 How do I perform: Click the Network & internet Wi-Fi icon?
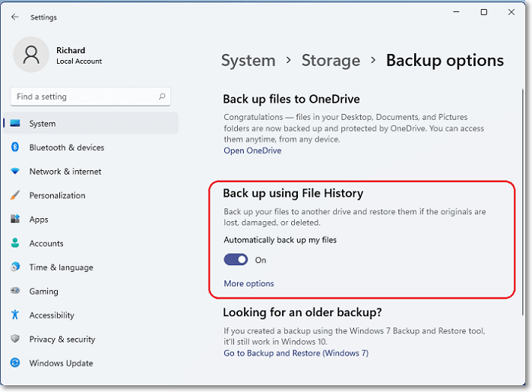15,172
